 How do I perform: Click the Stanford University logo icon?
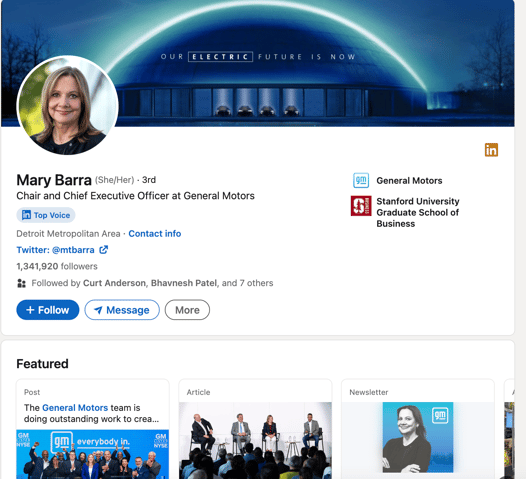pos(361,206)
